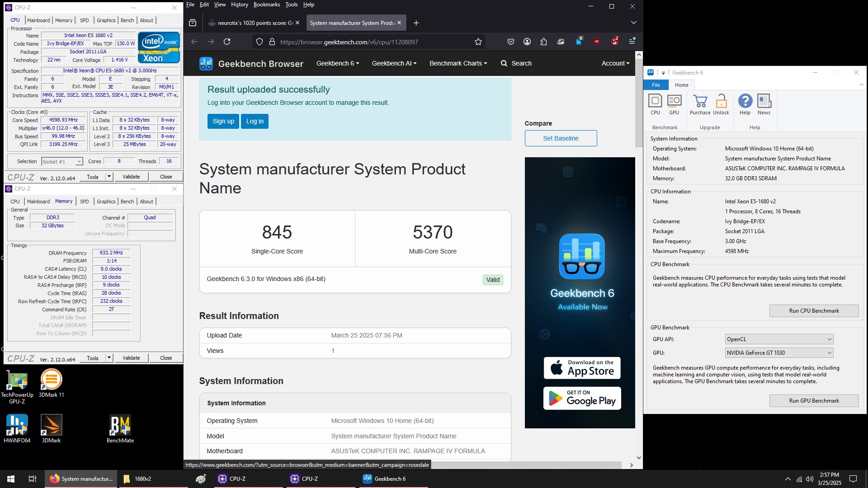The height and width of the screenshot is (488, 868).
Task: Open Tools dropdown arrow in top CPU-Z window
Action: click(109, 177)
